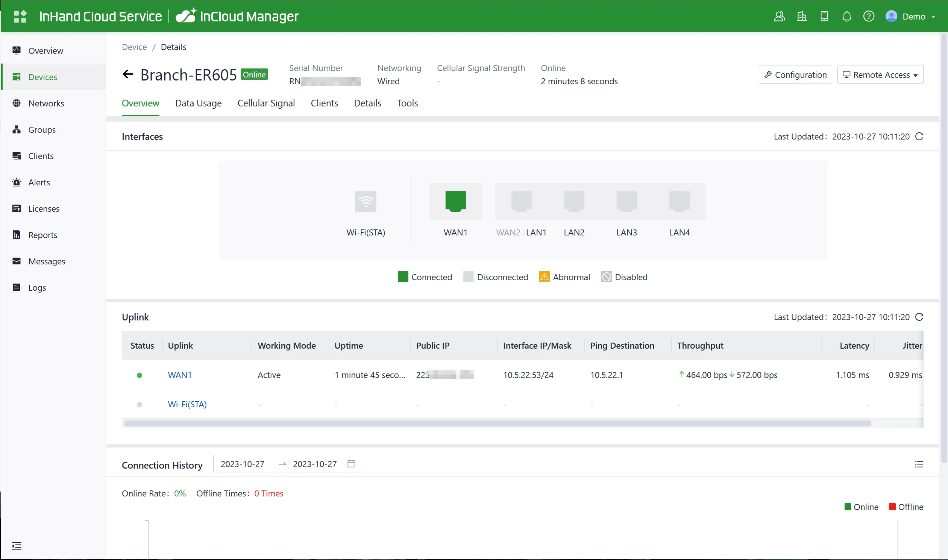Go back using the arrow beside Branch-ER605

point(128,74)
